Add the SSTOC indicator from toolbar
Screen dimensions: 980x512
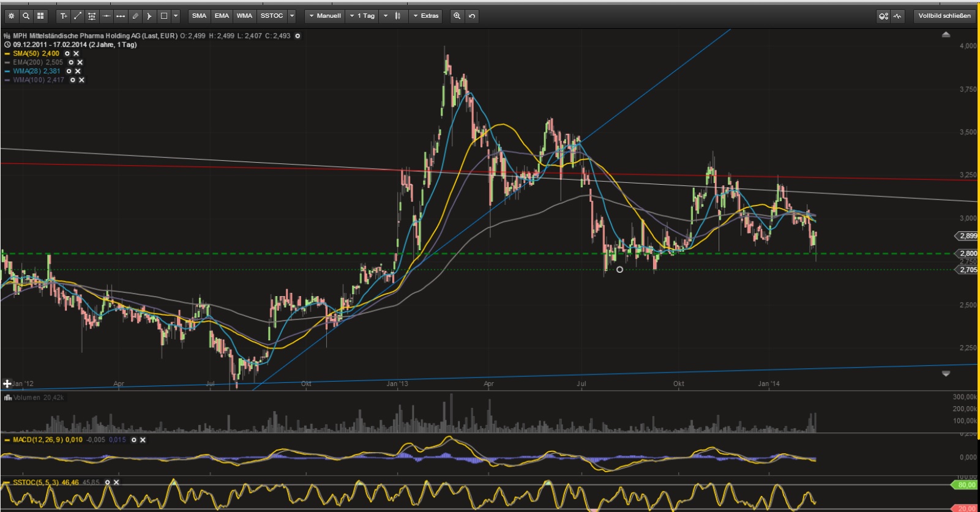pyautogui.click(x=271, y=16)
